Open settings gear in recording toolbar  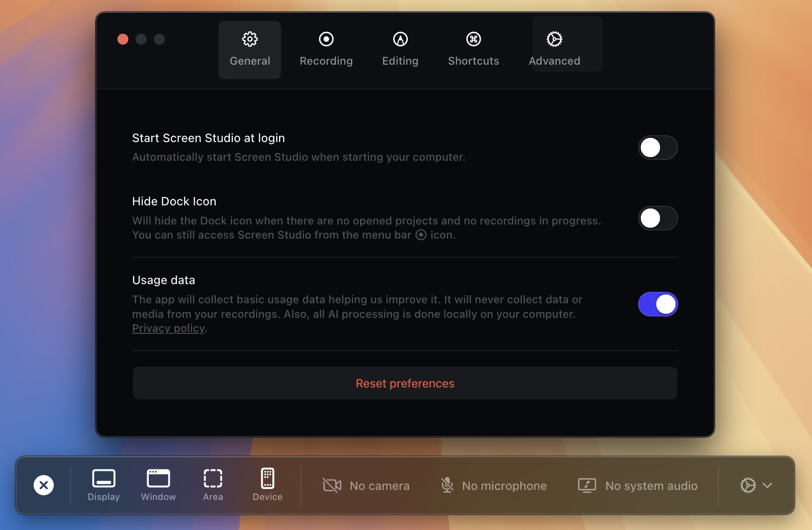pyautogui.click(x=748, y=485)
